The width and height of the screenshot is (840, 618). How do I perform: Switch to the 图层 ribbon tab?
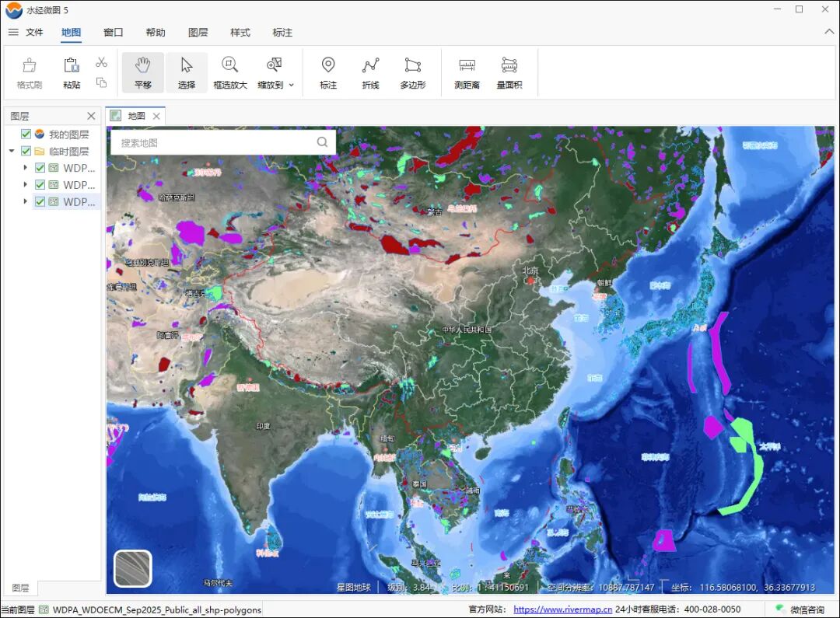click(198, 33)
